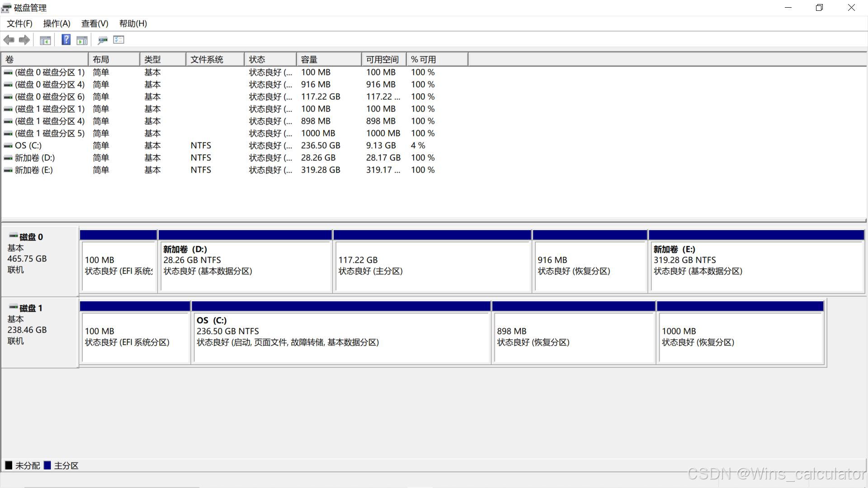This screenshot has height=488, width=868.
Task: Open Help via the question mark icon
Action: tap(66, 40)
